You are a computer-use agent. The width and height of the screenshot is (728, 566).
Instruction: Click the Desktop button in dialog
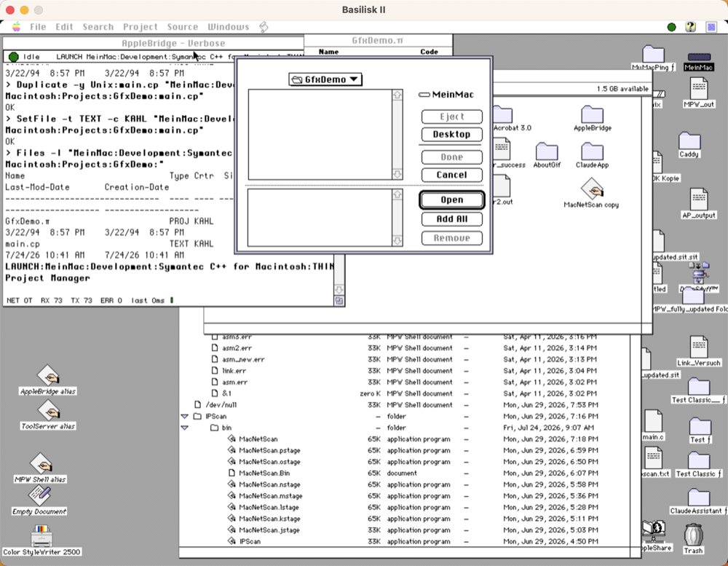pos(452,134)
